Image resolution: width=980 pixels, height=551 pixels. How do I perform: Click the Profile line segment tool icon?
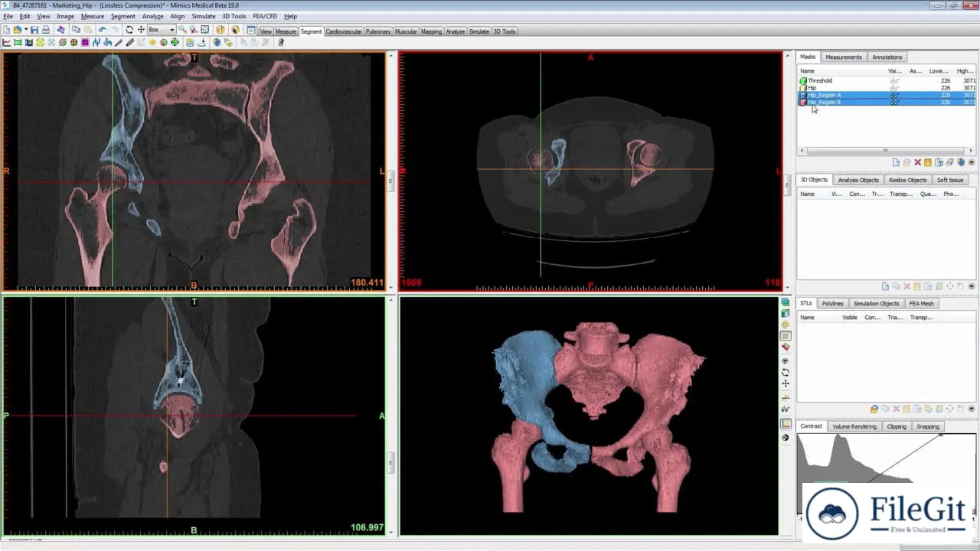pyautogui.click(x=6, y=42)
